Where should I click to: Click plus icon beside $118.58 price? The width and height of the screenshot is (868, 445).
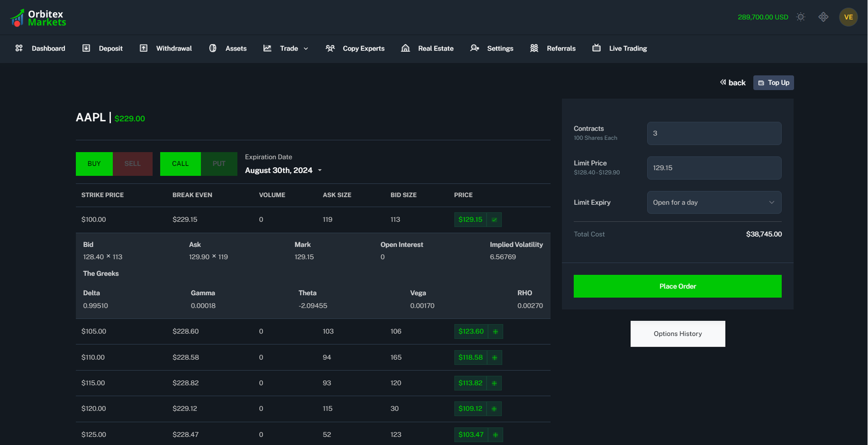494,357
